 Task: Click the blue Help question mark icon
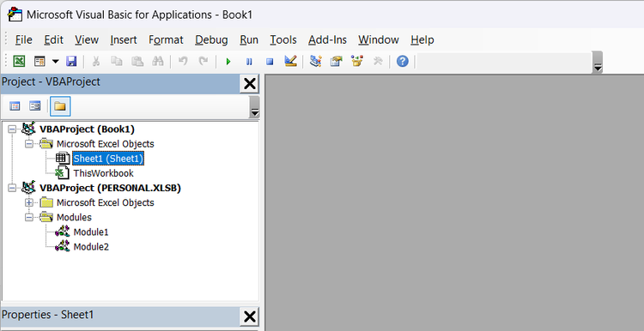pyautogui.click(x=403, y=62)
